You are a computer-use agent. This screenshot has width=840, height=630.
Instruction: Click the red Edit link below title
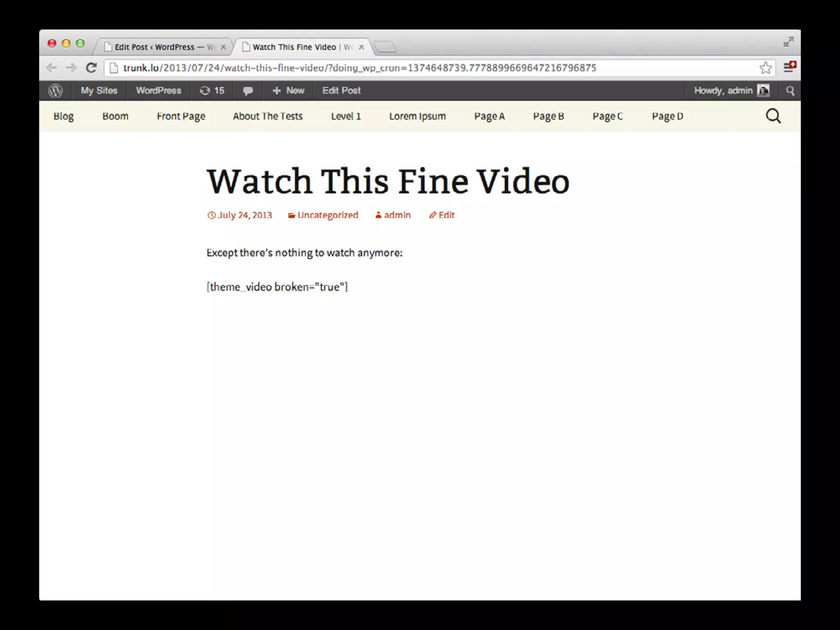click(446, 215)
